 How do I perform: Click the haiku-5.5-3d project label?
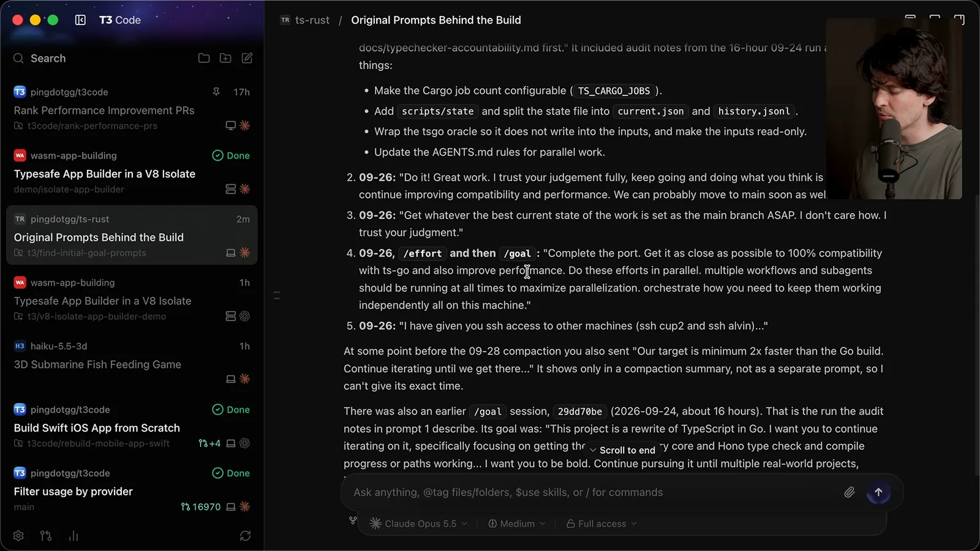(x=59, y=346)
